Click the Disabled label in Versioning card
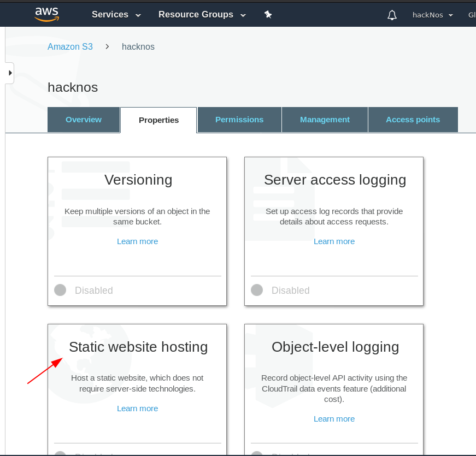 (94, 291)
